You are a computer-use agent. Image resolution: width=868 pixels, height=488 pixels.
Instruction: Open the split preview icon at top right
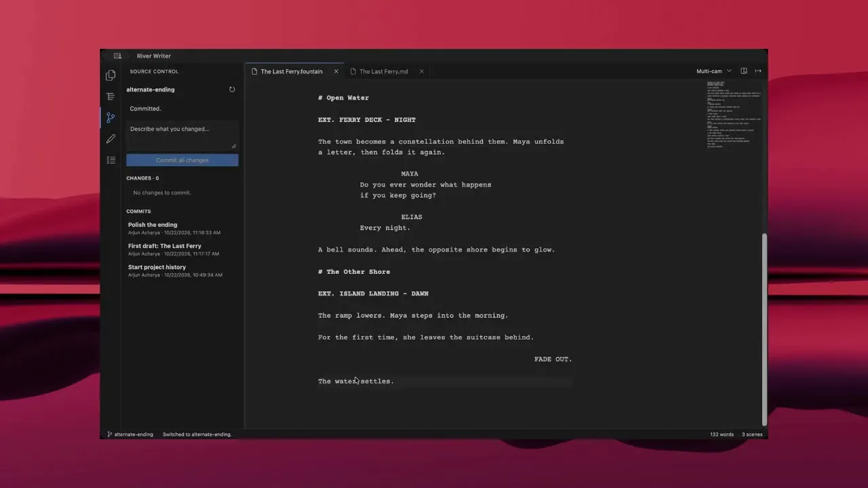tap(744, 71)
